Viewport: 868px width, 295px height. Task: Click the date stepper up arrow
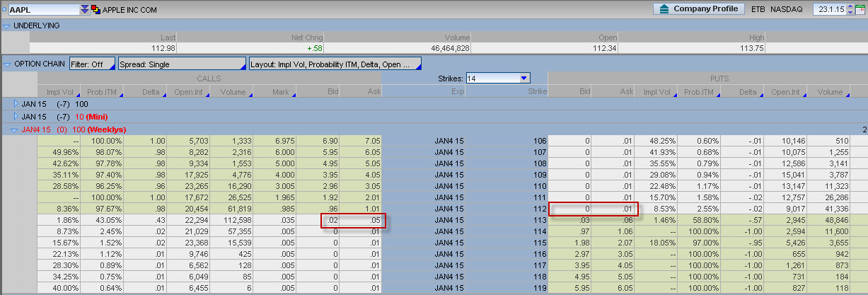pyautogui.click(x=849, y=6)
